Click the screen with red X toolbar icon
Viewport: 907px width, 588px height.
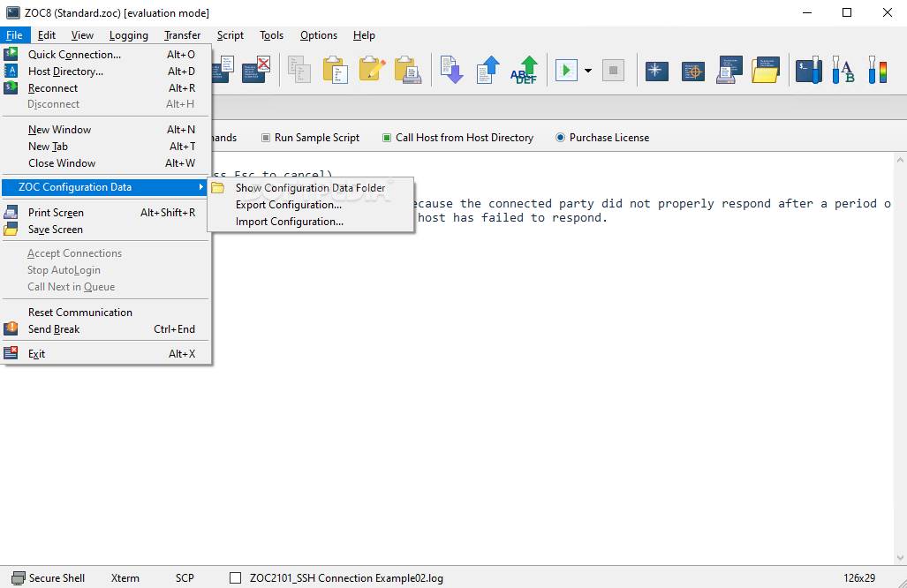[256, 70]
